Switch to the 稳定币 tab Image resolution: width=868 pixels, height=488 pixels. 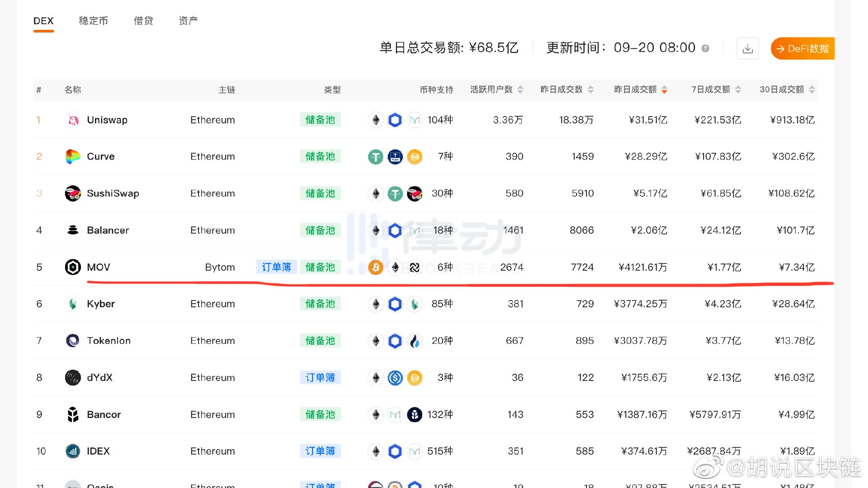point(93,21)
